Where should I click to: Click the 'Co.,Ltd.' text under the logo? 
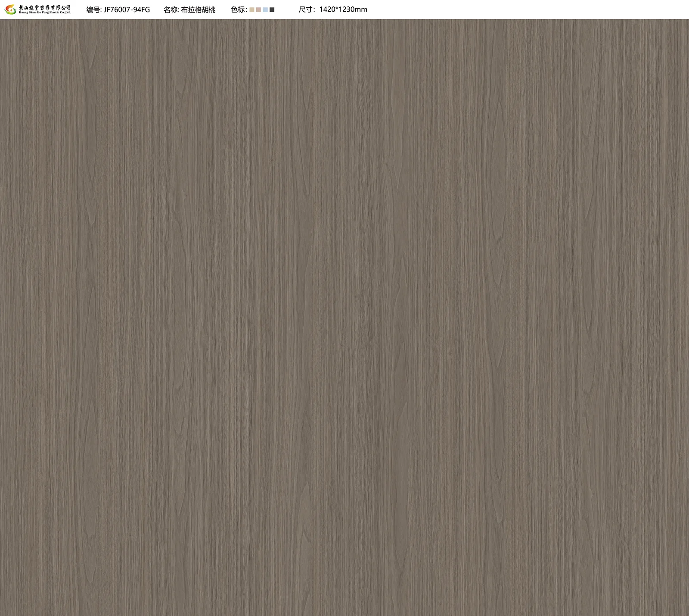[64, 12]
